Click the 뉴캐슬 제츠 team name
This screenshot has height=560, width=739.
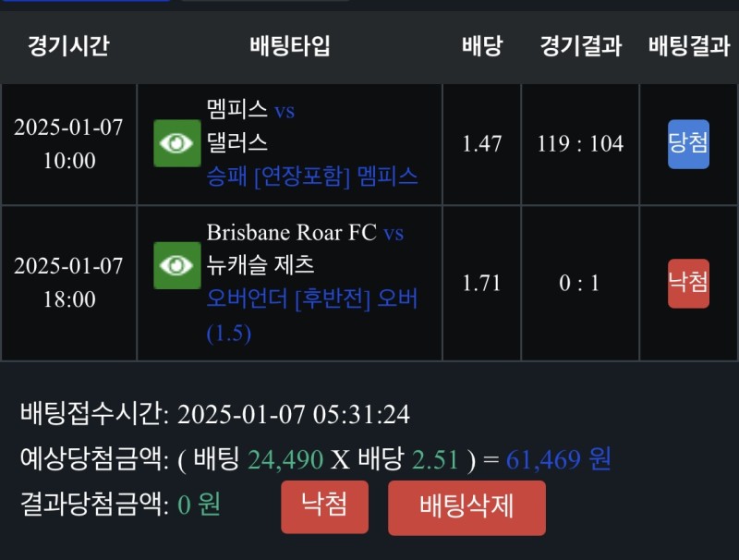(x=260, y=265)
